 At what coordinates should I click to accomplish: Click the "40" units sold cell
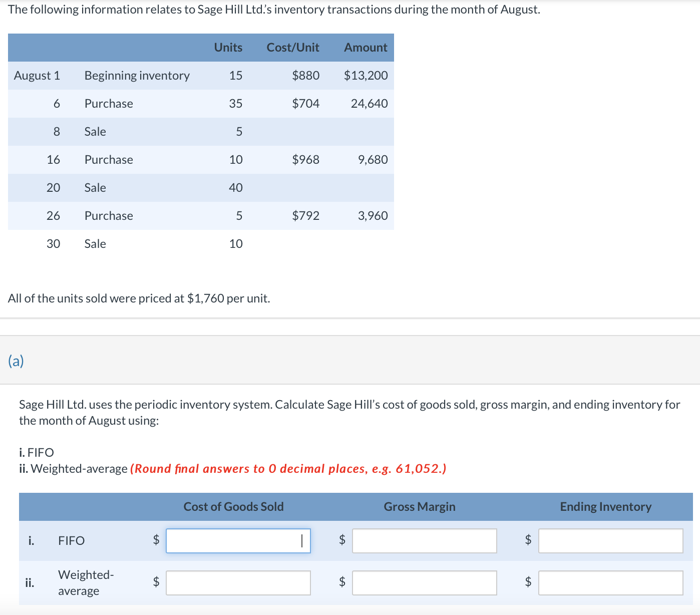(236, 188)
